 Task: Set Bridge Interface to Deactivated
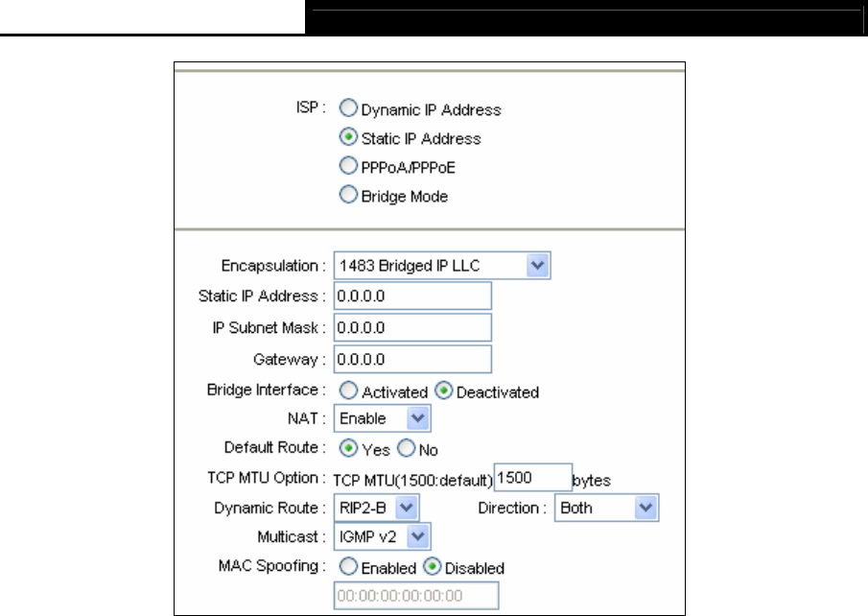click(x=443, y=391)
